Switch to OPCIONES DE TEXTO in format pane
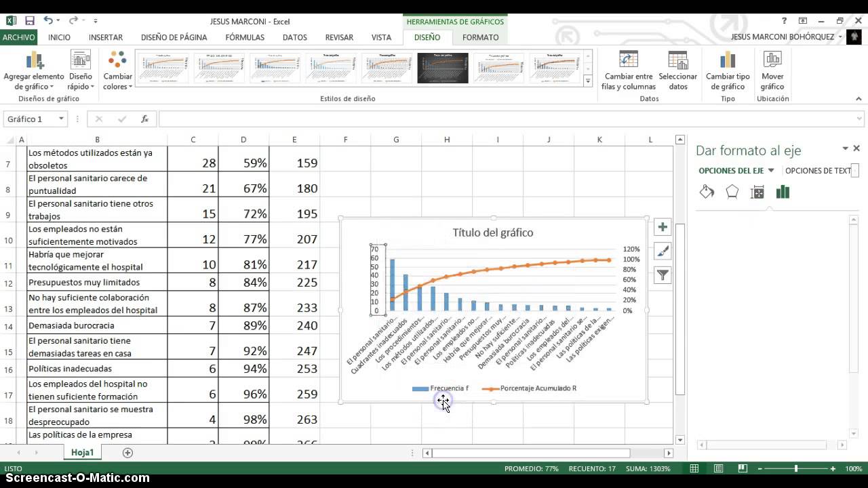 (818, 171)
